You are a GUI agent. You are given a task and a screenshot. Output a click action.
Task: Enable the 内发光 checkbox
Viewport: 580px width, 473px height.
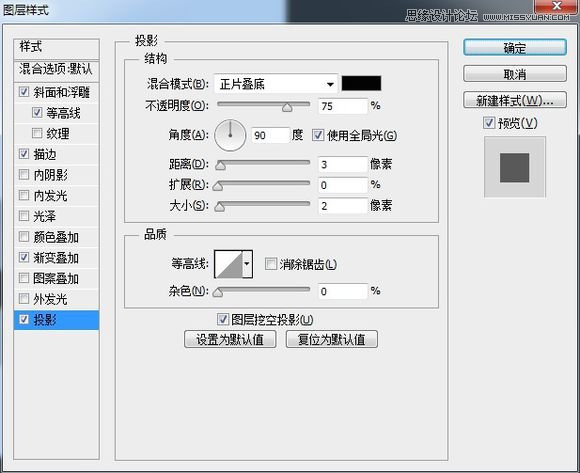(24, 195)
